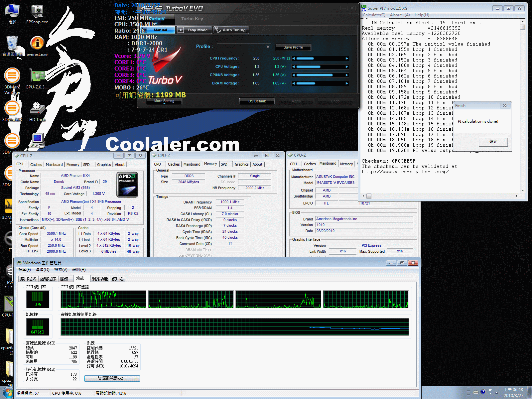Screen dimensions: 532x399
Task: Select the 3DMark Vantage desktop shortcut
Action: click(x=12, y=80)
